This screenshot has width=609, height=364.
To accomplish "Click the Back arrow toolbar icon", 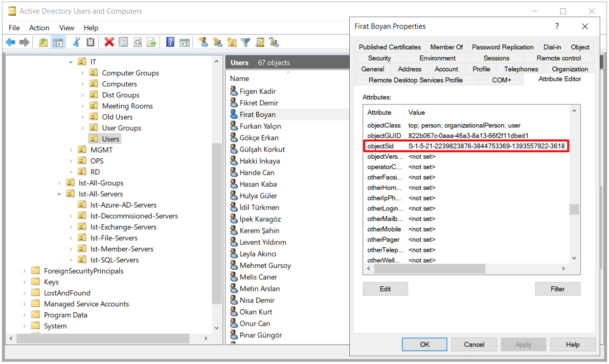I will [10, 43].
